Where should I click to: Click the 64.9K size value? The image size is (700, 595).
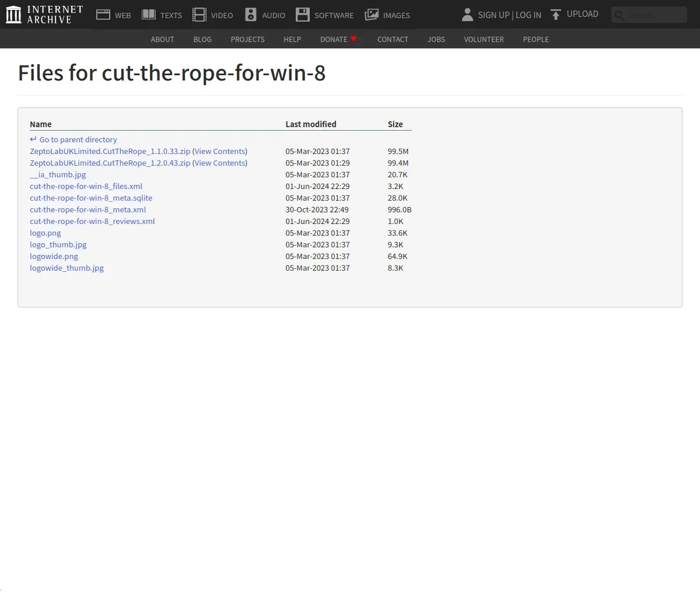pos(397,256)
